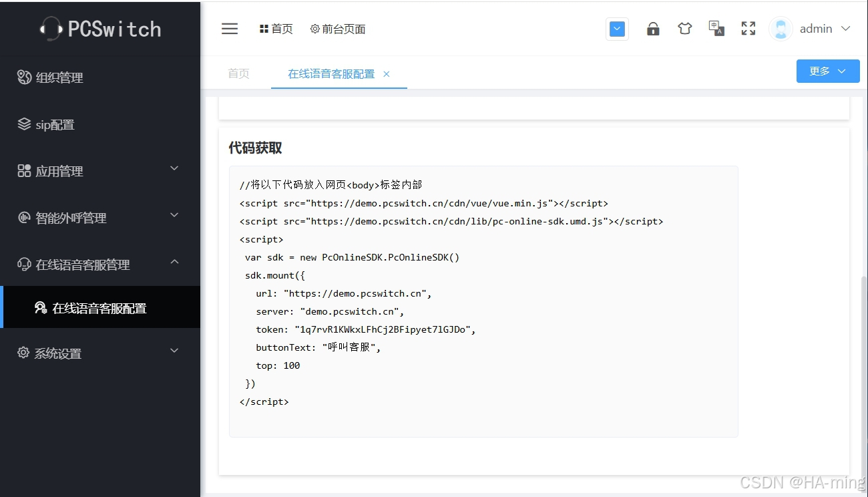Image resolution: width=868 pixels, height=497 pixels.
Task: Click the url: "https://demo.pcswitch.cn" line
Action: click(x=344, y=293)
